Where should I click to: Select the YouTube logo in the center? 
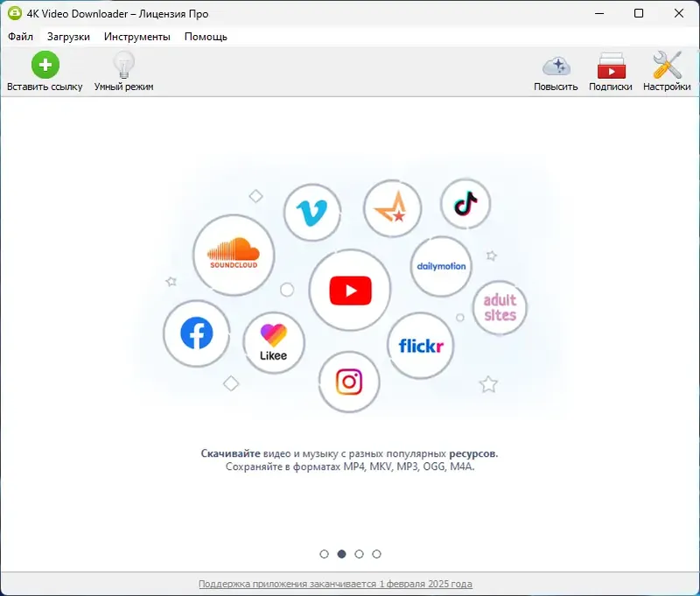349,288
